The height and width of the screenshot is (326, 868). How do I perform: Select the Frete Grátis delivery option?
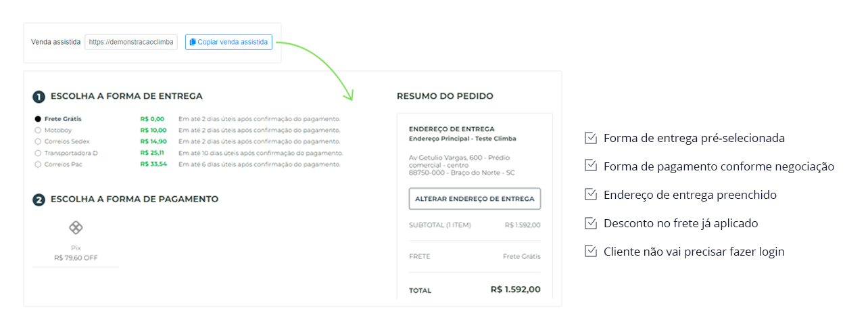coord(38,119)
